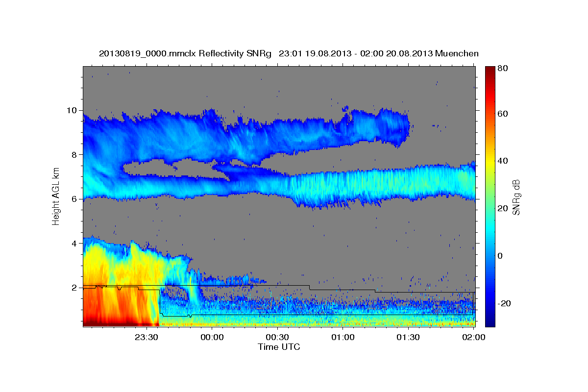Click the height tick label 8
588x392 pixels.
click(x=75, y=154)
